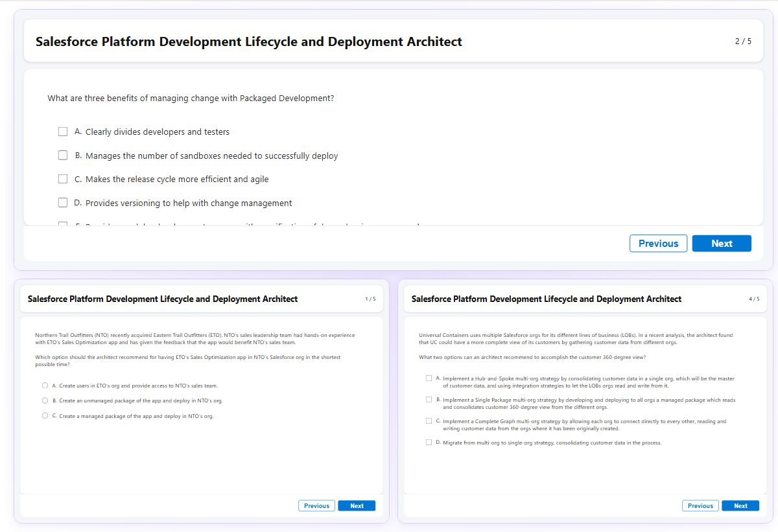The width and height of the screenshot is (778, 532).
Task: Check option A Clearly divides developers and testers
Action: click(63, 132)
